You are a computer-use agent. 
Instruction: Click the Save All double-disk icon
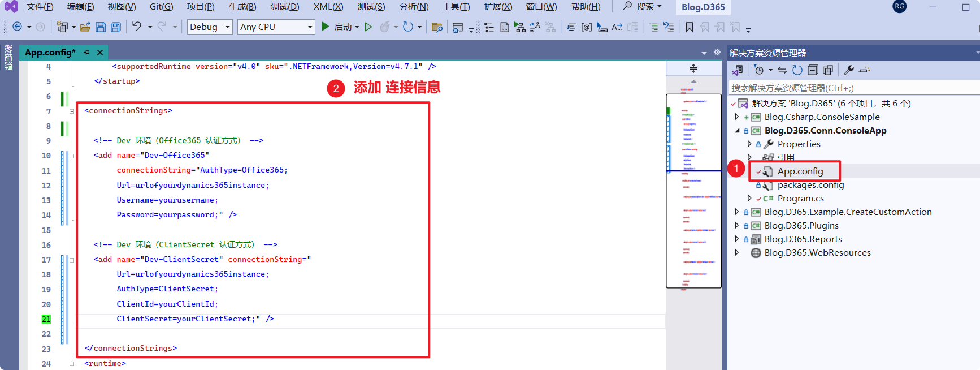(115, 27)
